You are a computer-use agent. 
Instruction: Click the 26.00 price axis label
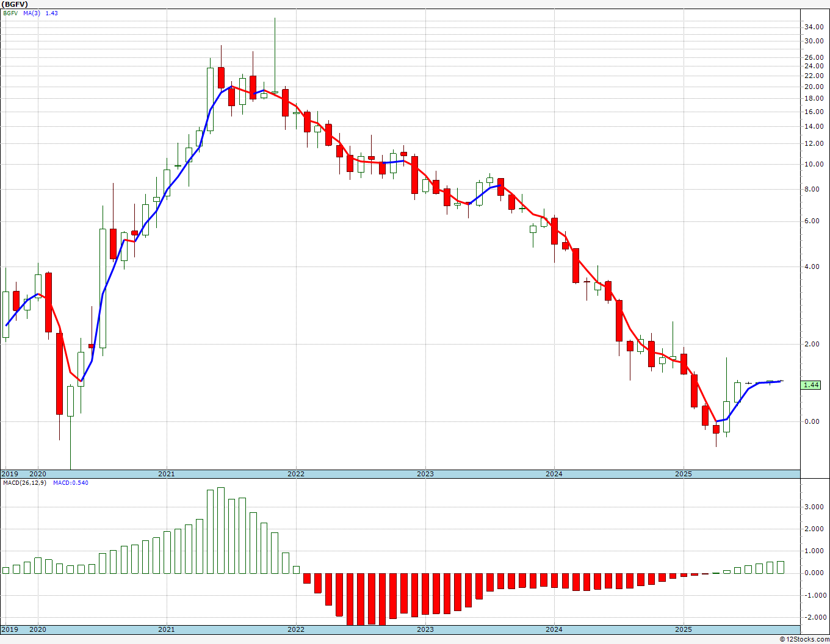(x=813, y=57)
